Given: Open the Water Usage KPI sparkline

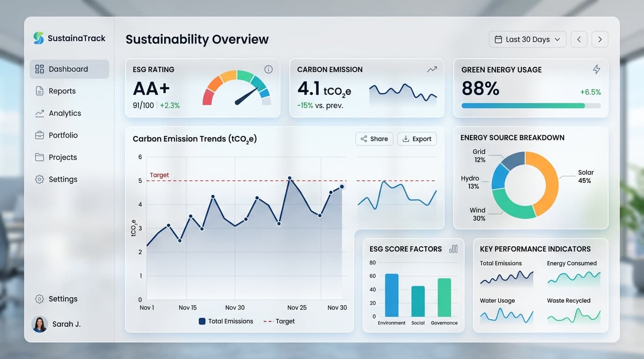Looking at the screenshot, I should pos(506,316).
